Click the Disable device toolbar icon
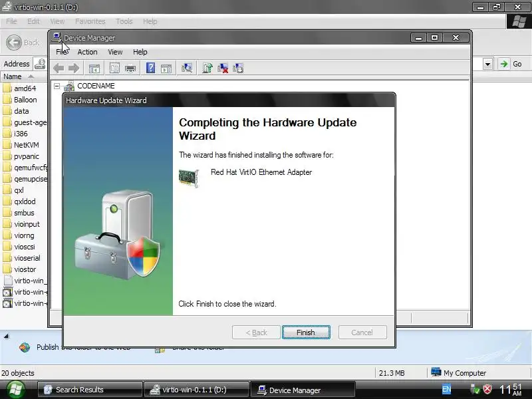The image size is (532, 399). click(x=238, y=68)
